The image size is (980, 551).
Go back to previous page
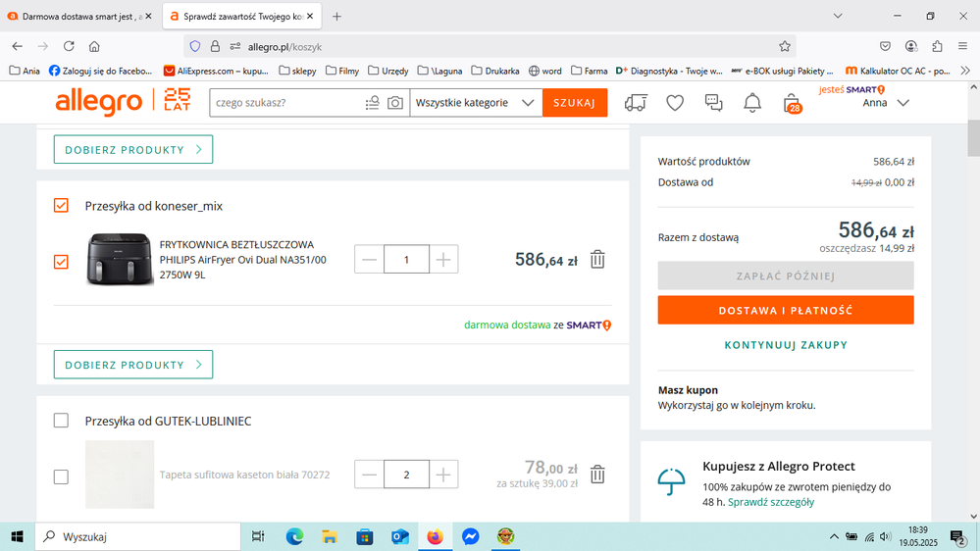tap(17, 46)
